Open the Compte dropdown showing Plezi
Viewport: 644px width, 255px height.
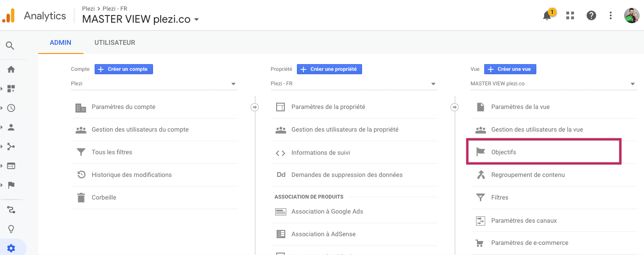point(154,84)
